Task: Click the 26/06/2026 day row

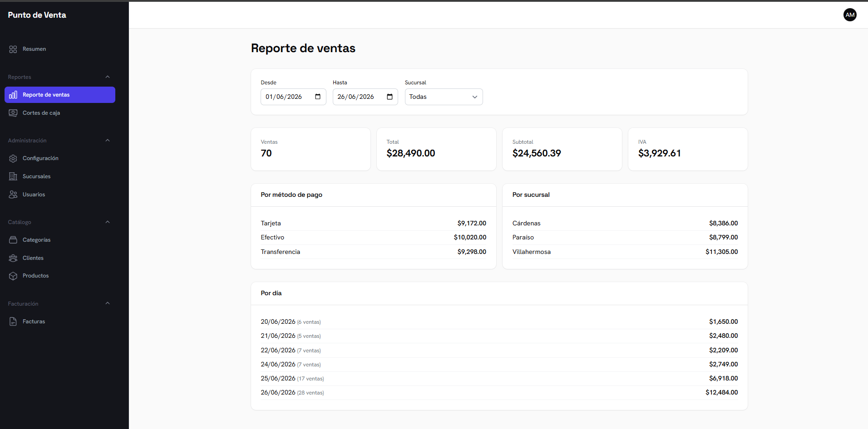Action: click(499, 392)
